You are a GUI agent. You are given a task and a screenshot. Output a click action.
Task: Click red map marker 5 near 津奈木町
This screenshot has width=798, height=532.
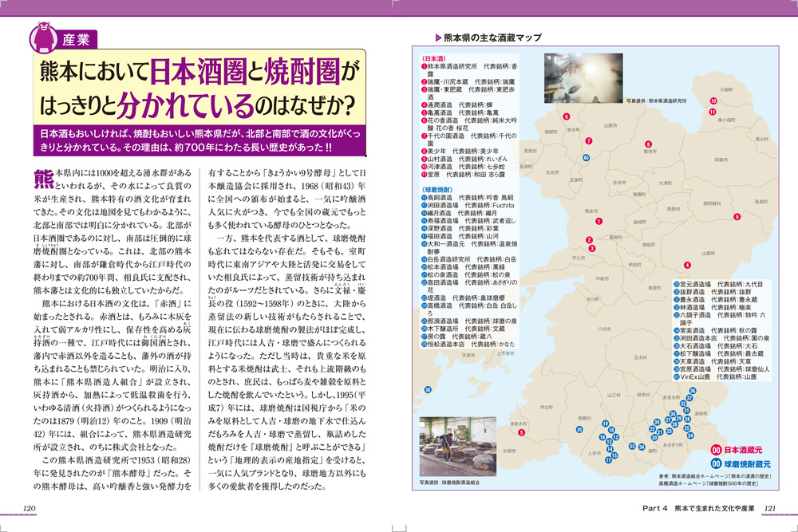click(521, 433)
